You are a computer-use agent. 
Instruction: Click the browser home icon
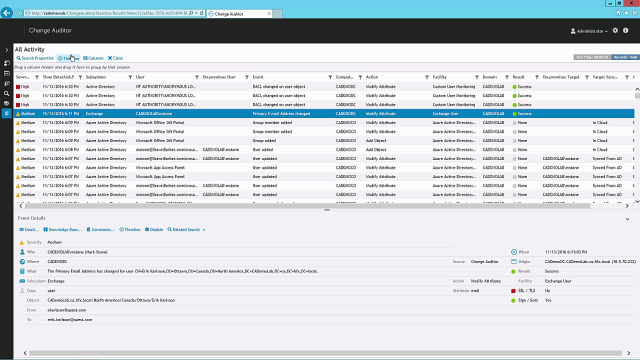[618, 13]
